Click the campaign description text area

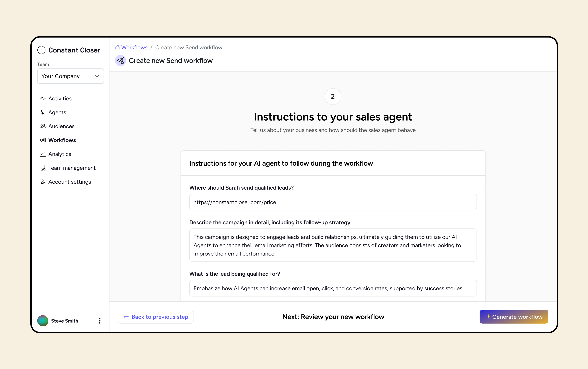333,245
